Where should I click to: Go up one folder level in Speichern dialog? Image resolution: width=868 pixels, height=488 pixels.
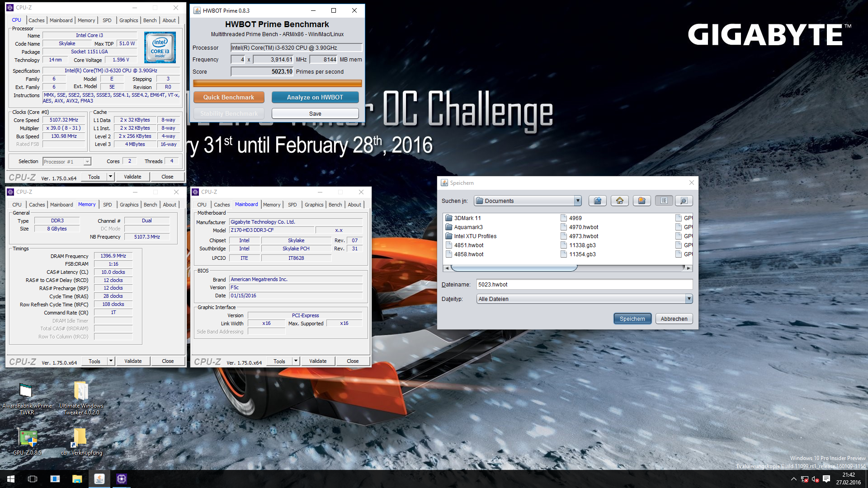(x=598, y=201)
